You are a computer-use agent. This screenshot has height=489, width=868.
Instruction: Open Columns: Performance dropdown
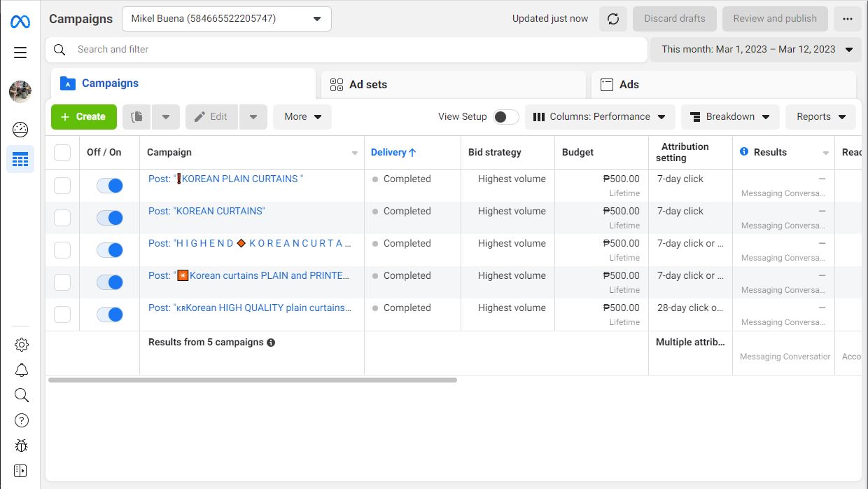point(600,117)
